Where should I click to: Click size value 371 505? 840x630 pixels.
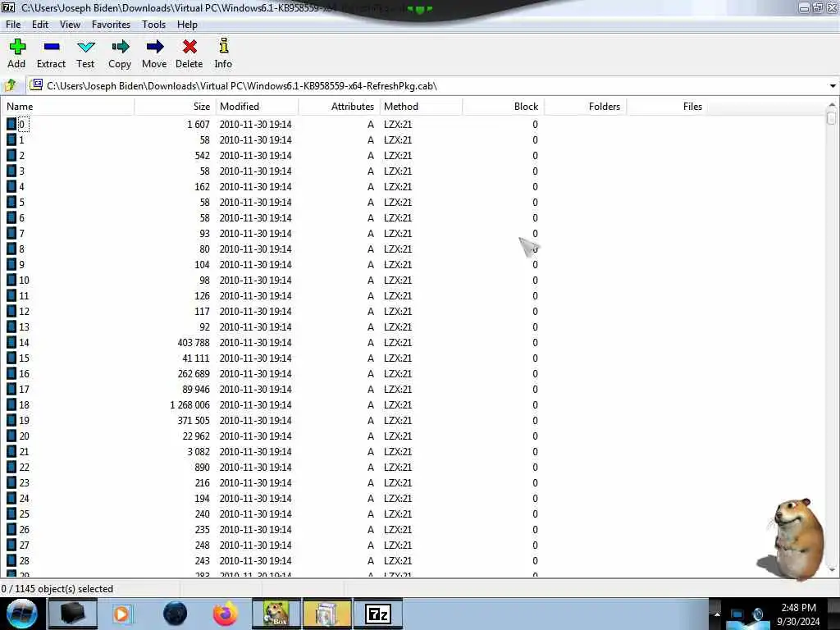194,421
